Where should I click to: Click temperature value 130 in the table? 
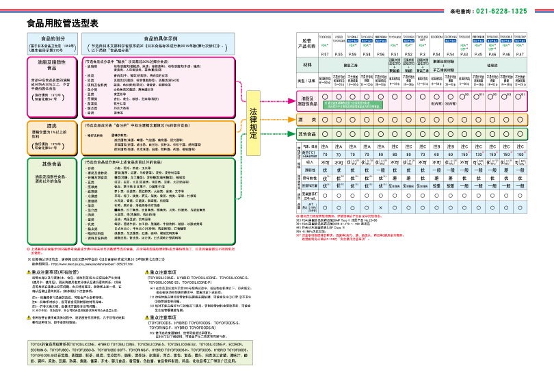pyautogui.click(x=478, y=155)
